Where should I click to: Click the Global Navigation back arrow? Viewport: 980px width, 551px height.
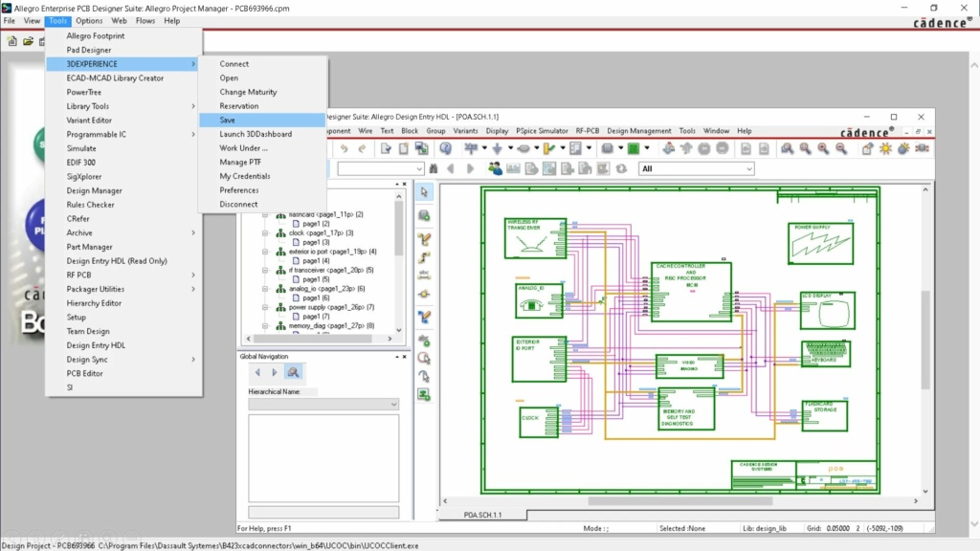pyautogui.click(x=256, y=372)
